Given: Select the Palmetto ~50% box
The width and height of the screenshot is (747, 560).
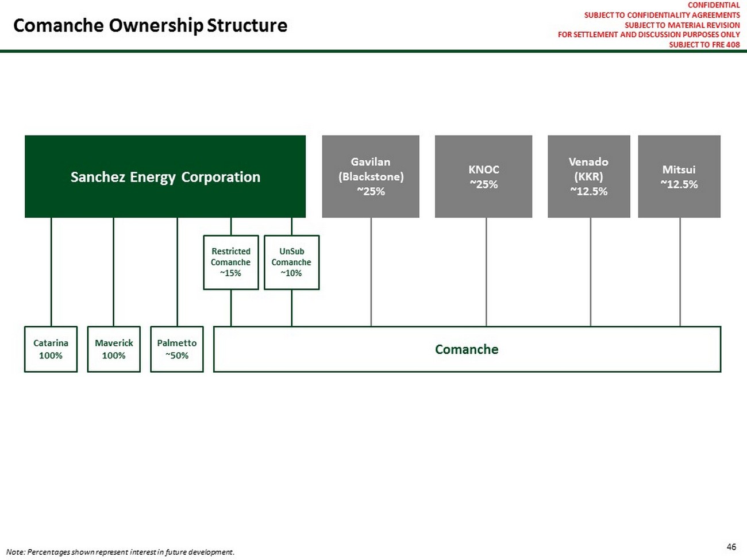Looking at the screenshot, I should 176,349.
